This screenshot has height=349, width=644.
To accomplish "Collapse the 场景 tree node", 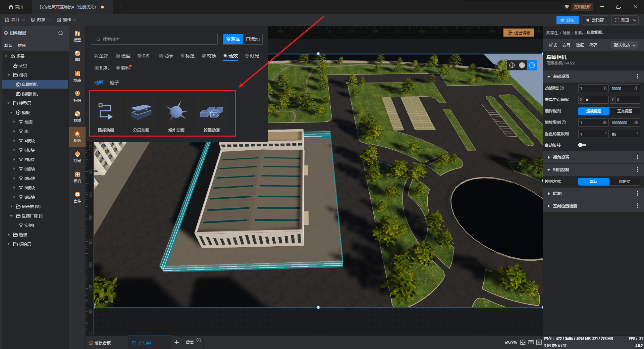I will tap(6, 56).
